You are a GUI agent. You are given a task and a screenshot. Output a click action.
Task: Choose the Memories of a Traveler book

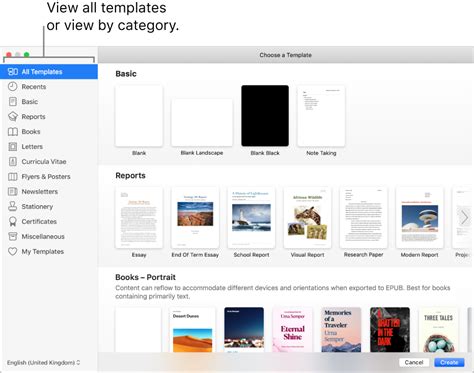coord(341,330)
